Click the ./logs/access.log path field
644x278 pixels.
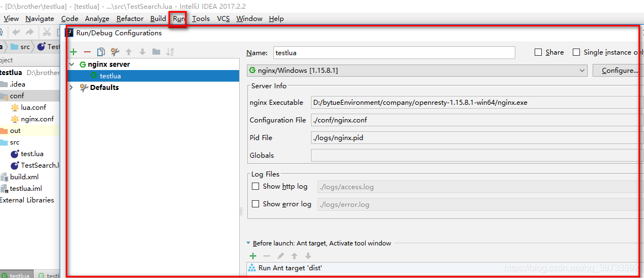pyautogui.click(x=481, y=187)
